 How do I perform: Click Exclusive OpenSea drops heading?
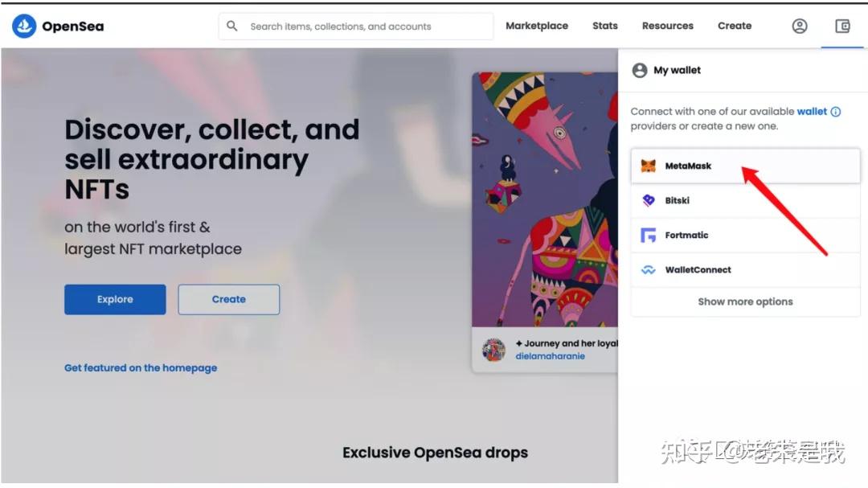click(435, 453)
